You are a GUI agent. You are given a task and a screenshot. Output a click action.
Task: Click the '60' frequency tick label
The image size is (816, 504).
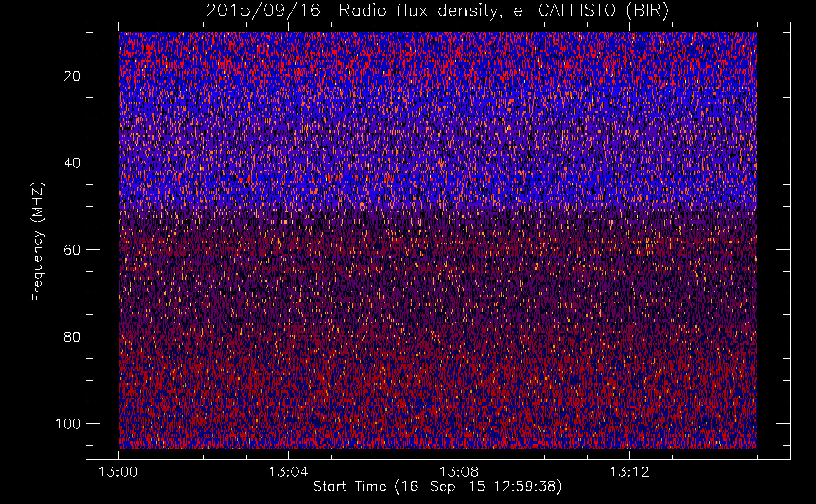(72, 250)
